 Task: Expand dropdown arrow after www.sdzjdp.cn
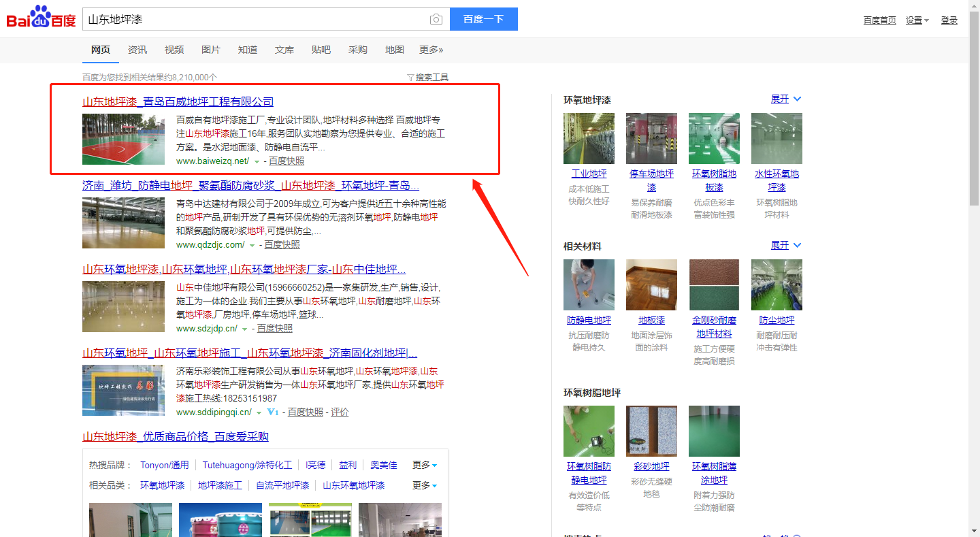pos(244,329)
